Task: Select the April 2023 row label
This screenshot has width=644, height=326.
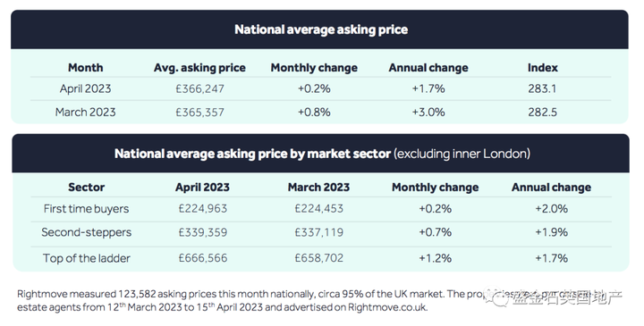Action: [x=86, y=88]
